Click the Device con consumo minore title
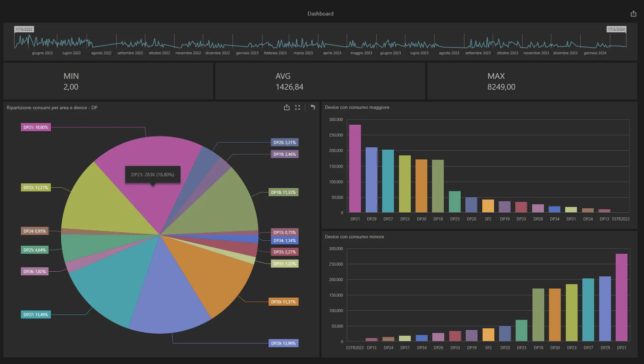The height and width of the screenshot is (364, 644). 354,237
